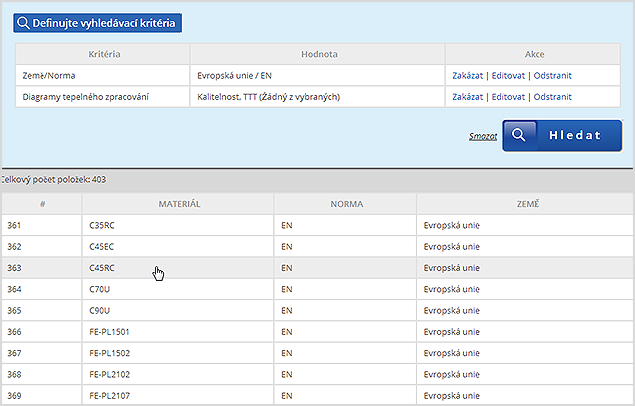Click Evropská unie in the FE-PL2102 row

[452, 374]
